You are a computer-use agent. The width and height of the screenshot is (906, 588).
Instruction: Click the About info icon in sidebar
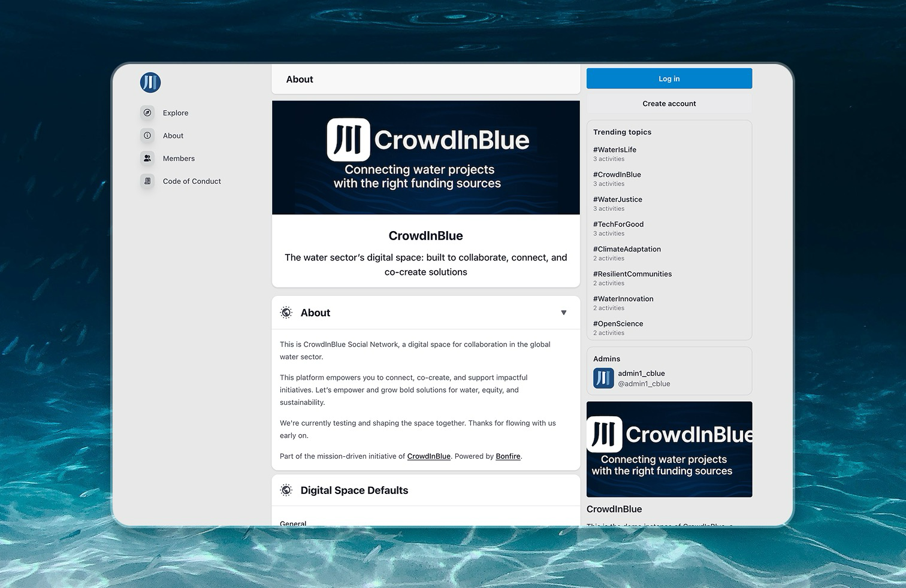coord(147,135)
